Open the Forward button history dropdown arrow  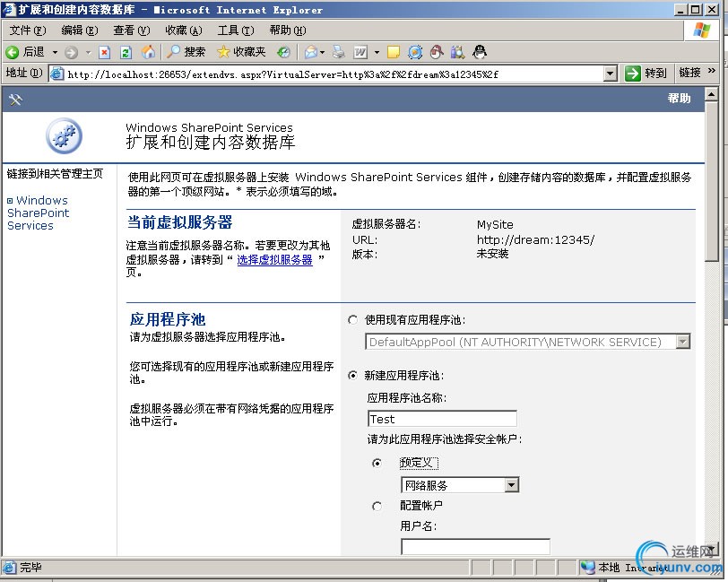point(88,53)
